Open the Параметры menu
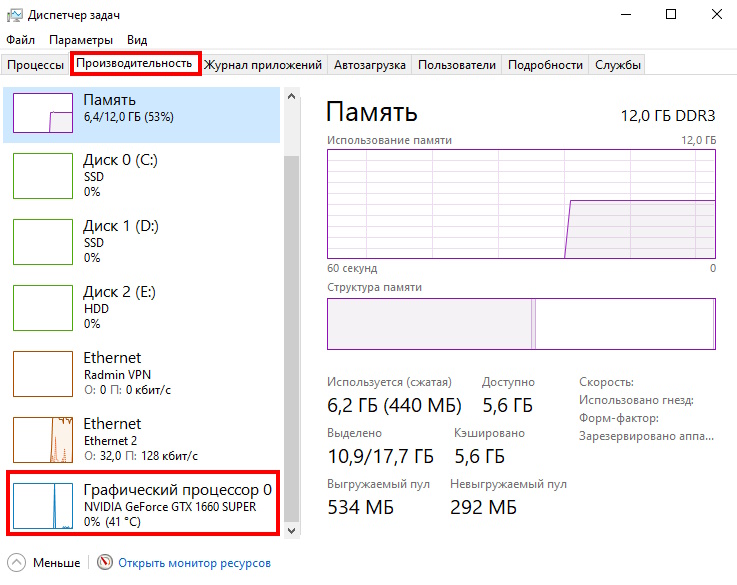The height and width of the screenshot is (585, 737). (x=81, y=40)
